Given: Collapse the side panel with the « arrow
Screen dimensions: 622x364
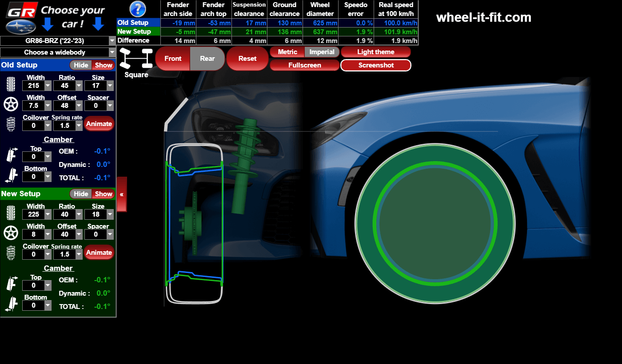Looking at the screenshot, I should point(121,194).
